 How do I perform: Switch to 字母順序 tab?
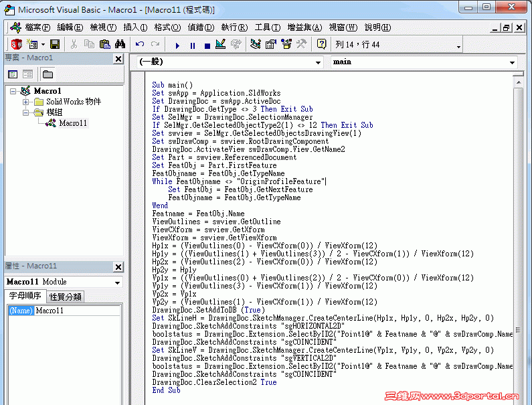coord(25,296)
